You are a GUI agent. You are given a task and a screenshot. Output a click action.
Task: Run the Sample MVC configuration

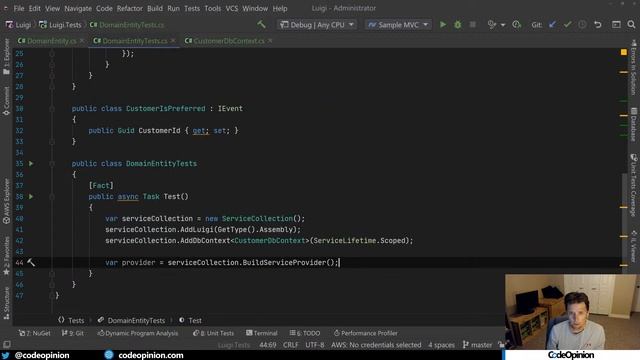(x=443, y=24)
